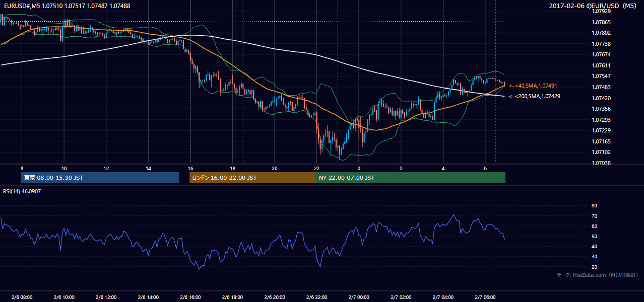Click the 2/6 22:00 bottom time label
Image resolution: width=644 pixels, height=302 pixels.
pyautogui.click(x=316, y=297)
